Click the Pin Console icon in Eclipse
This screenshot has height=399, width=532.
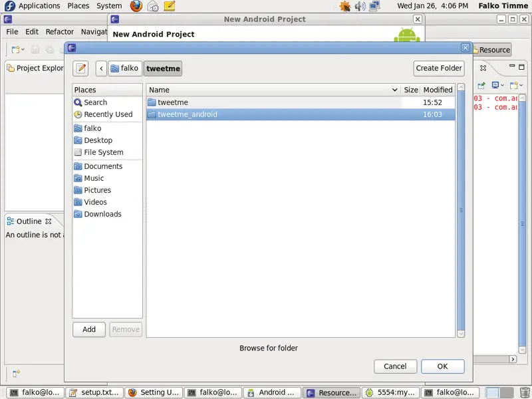(x=481, y=85)
